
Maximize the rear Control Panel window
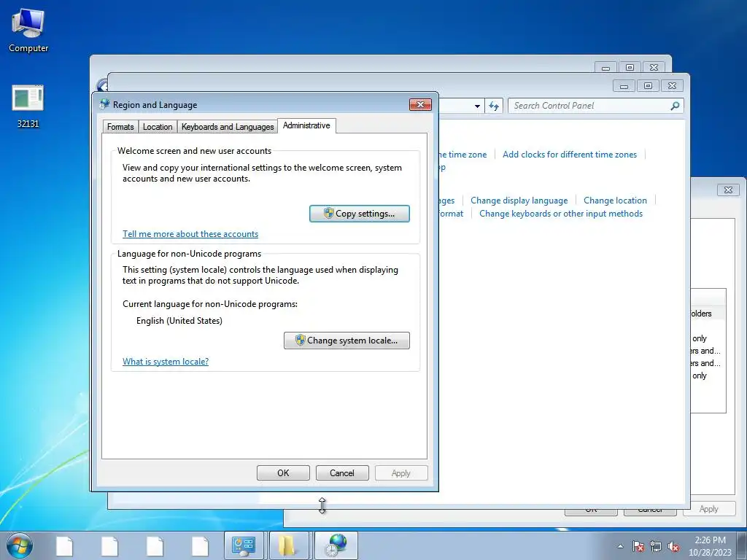coord(630,68)
